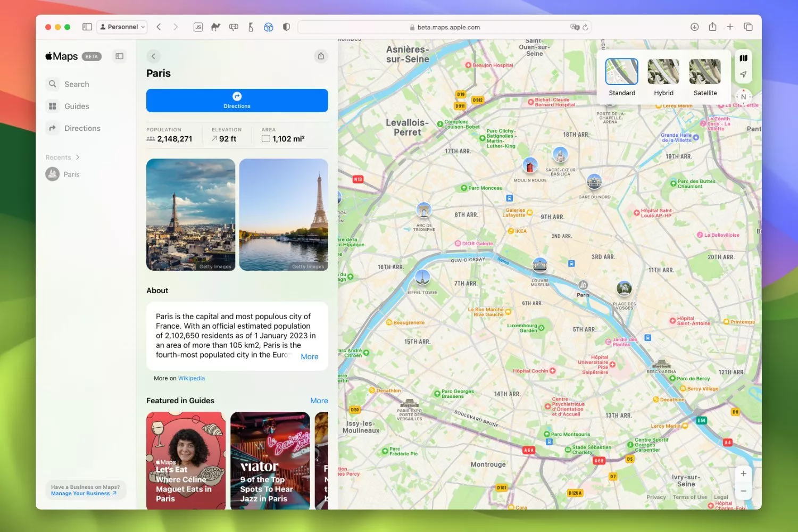Click Louvre Museum landmark pin
The width and height of the screenshot is (798, 532).
coord(540,265)
